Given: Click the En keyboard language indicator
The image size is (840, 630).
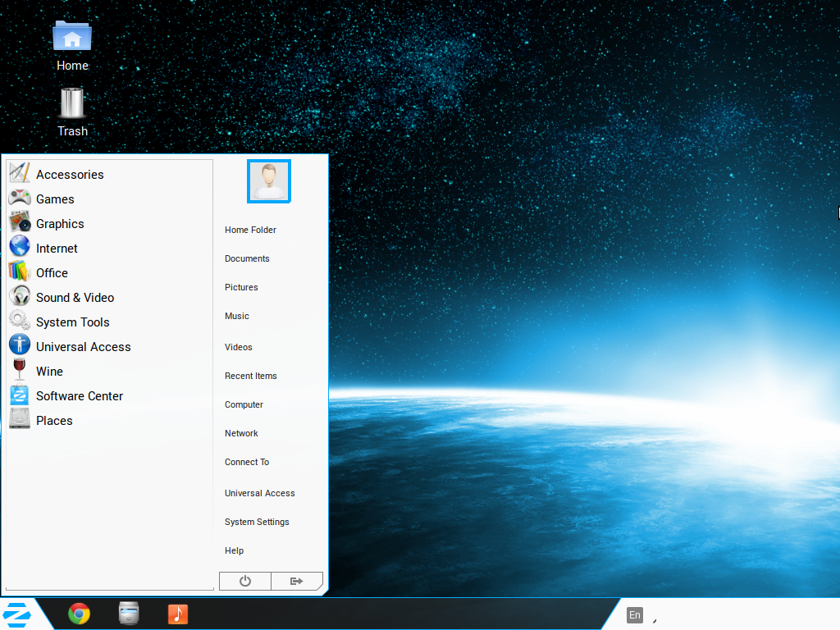Looking at the screenshot, I should [635, 615].
